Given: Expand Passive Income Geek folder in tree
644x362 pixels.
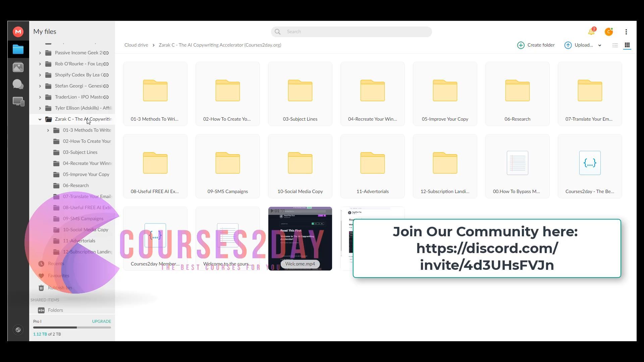Looking at the screenshot, I should (x=40, y=53).
